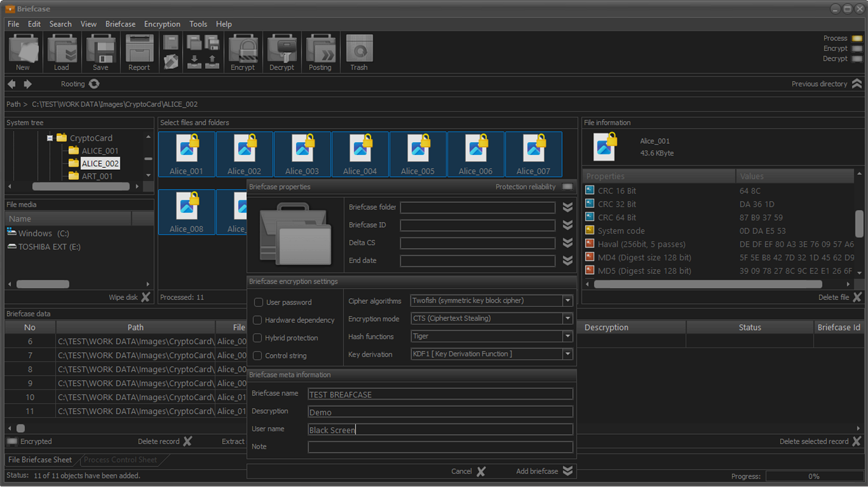The width and height of the screenshot is (868, 488).
Task: Switch to the Process Control Sheet tab
Action: tap(120, 460)
